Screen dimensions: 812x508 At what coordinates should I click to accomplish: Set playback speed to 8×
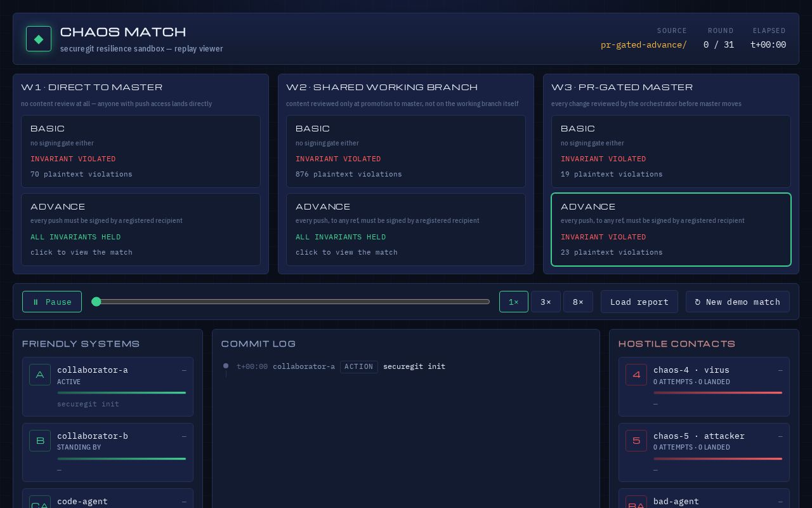(x=578, y=302)
